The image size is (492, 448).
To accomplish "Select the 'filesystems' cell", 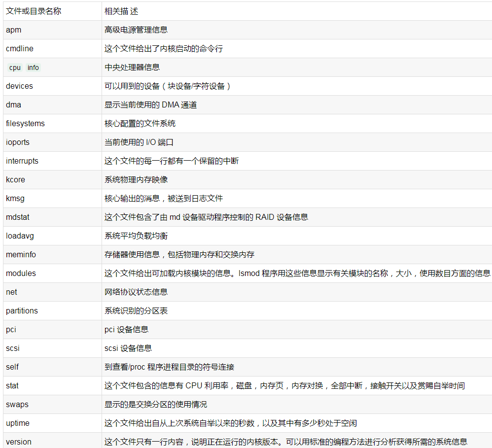I will (x=52, y=124).
